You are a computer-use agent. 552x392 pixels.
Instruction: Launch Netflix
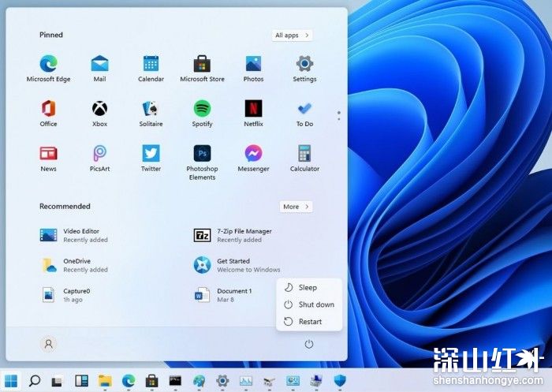click(253, 114)
